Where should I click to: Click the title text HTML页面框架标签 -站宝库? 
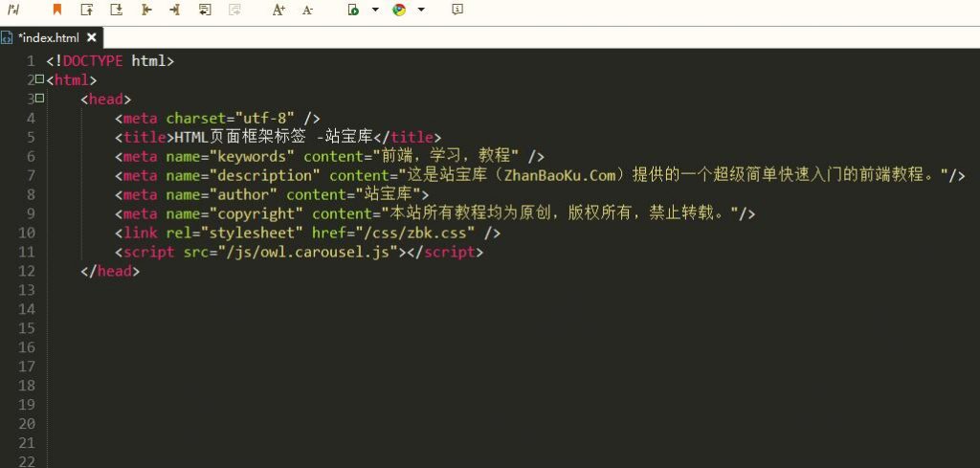click(x=273, y=137)
